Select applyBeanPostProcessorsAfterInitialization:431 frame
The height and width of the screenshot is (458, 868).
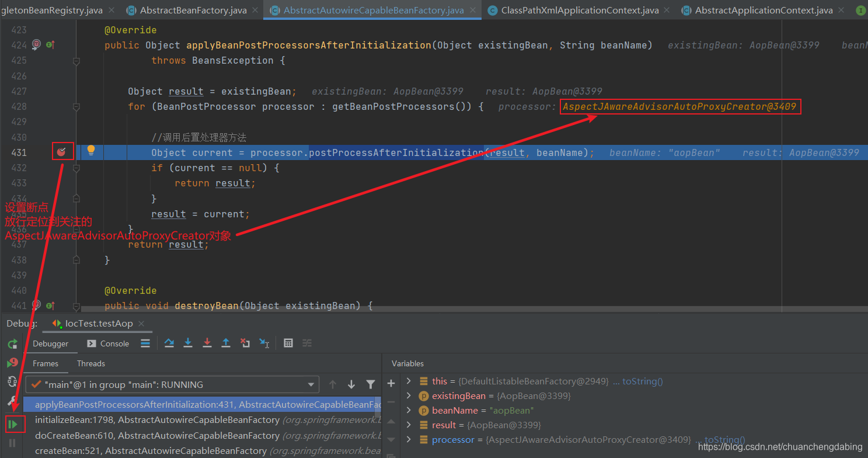(x=202, y=404)
